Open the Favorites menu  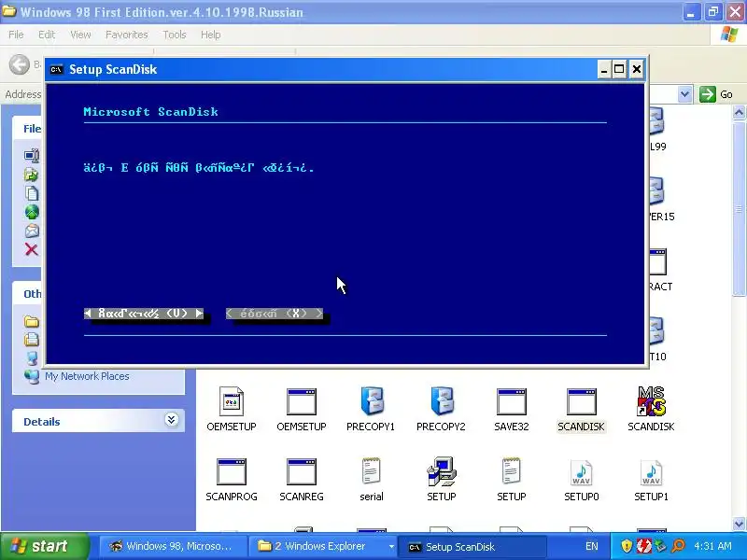click(x=127, y=35)
